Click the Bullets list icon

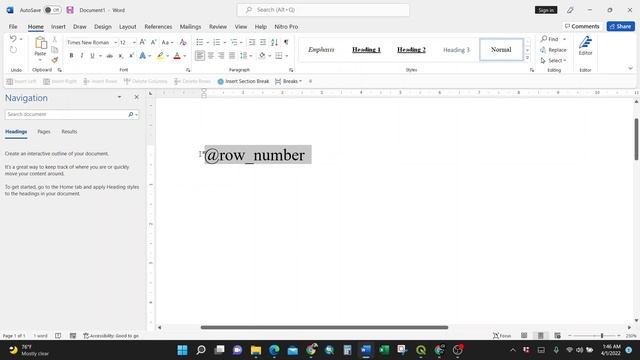[x=200, y=42]
